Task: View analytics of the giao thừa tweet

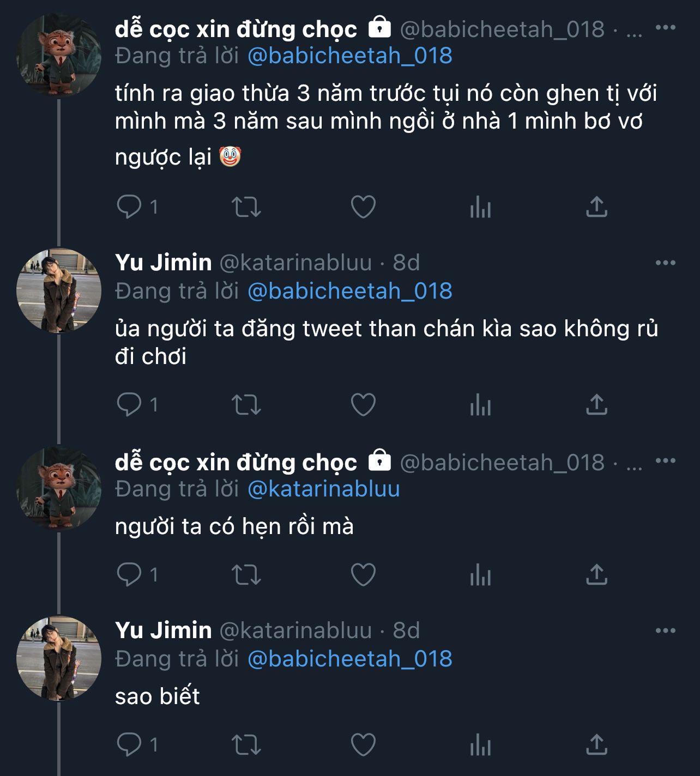Action: pos(480,207)
